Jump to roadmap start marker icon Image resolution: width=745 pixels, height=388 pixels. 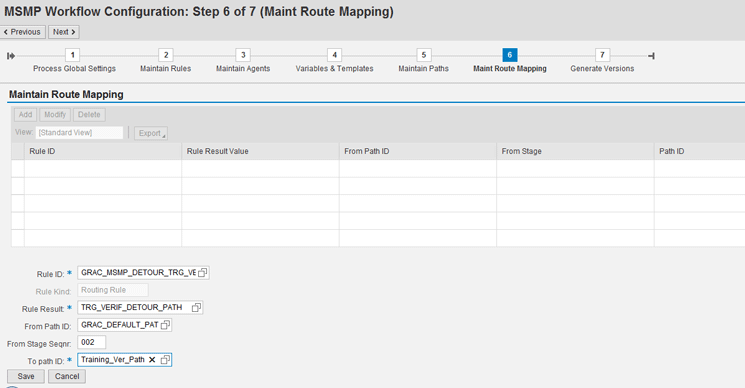coord(11,56)
